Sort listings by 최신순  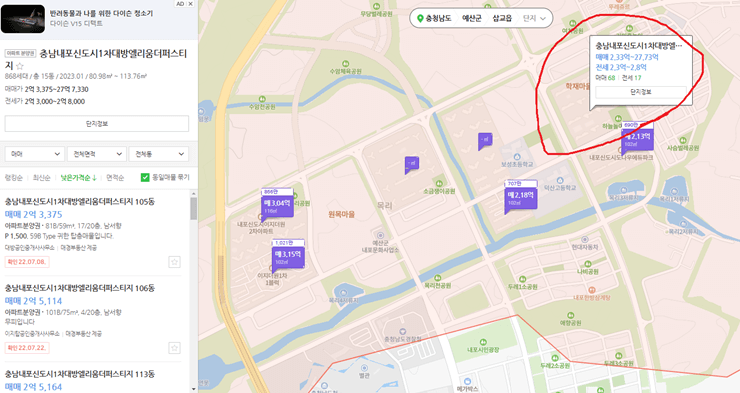pyautogui.click(x=42, y=177)
